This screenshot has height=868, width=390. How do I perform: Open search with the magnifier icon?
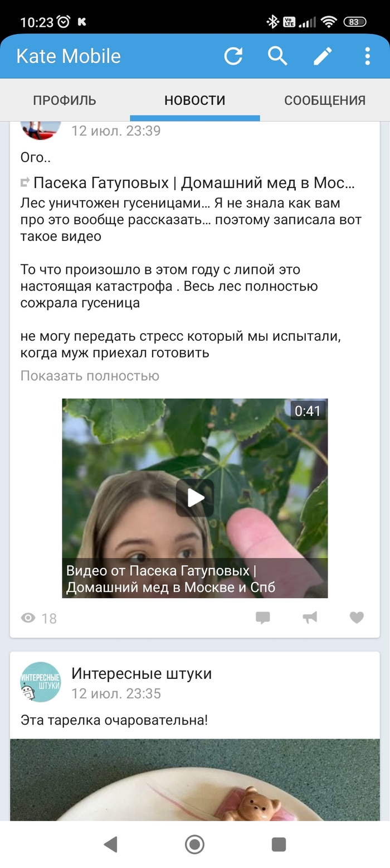pos(277,56)
